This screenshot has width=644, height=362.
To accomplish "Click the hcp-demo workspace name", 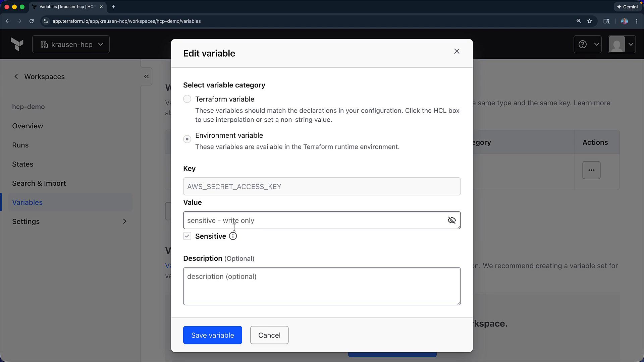I will tap(29, 107).
